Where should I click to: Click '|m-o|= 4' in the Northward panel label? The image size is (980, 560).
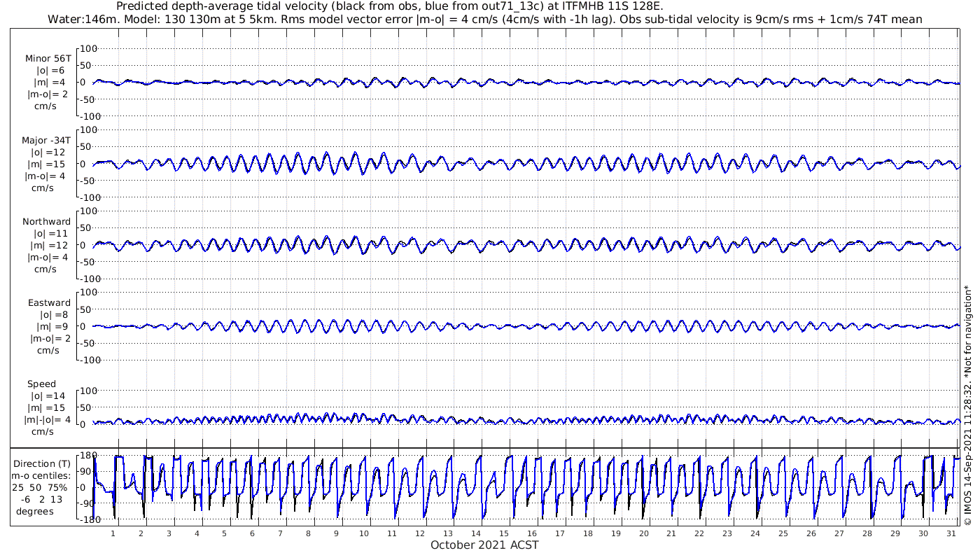[48, 257]
